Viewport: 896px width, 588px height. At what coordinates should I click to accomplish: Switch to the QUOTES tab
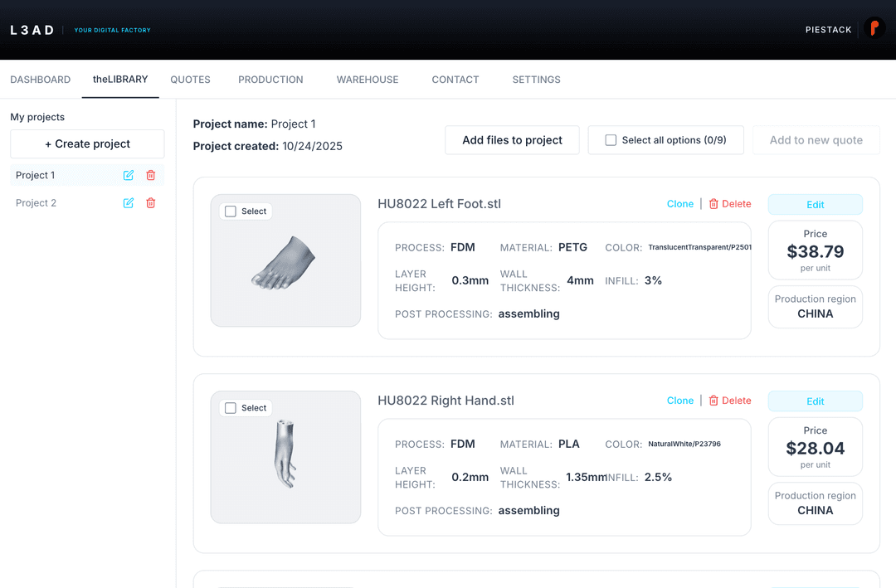pos(190,79)
